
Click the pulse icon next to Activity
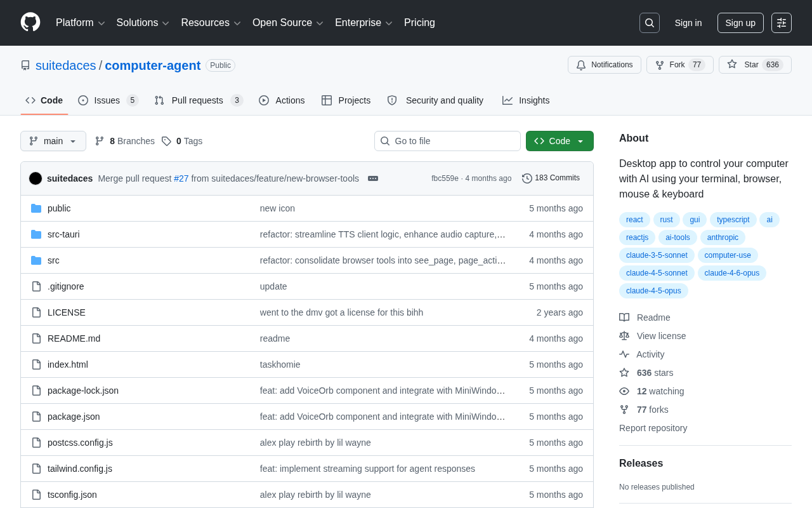click(624, 354)
